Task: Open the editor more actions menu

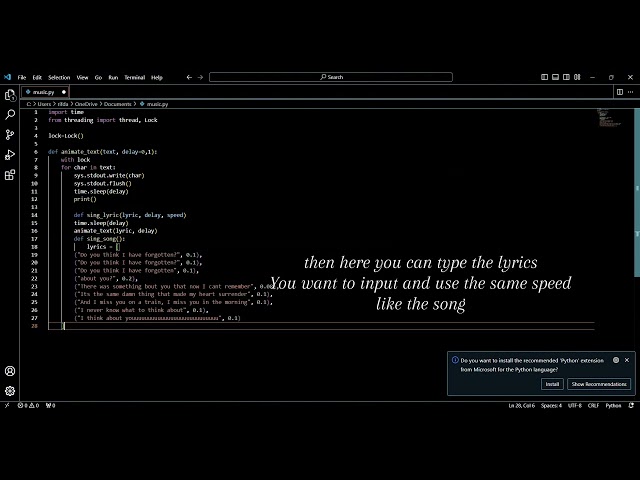Action: pyautogui.click(x=631, y=92)
